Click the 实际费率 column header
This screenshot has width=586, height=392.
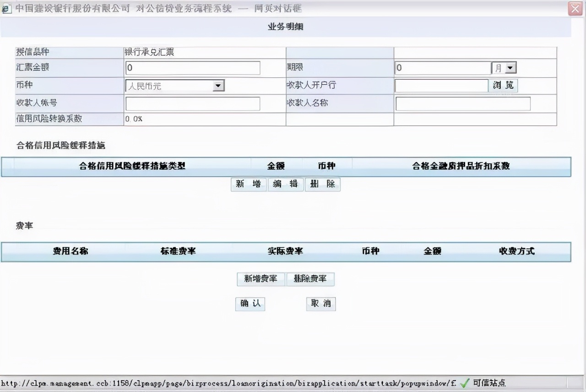(x=285, y=251)
